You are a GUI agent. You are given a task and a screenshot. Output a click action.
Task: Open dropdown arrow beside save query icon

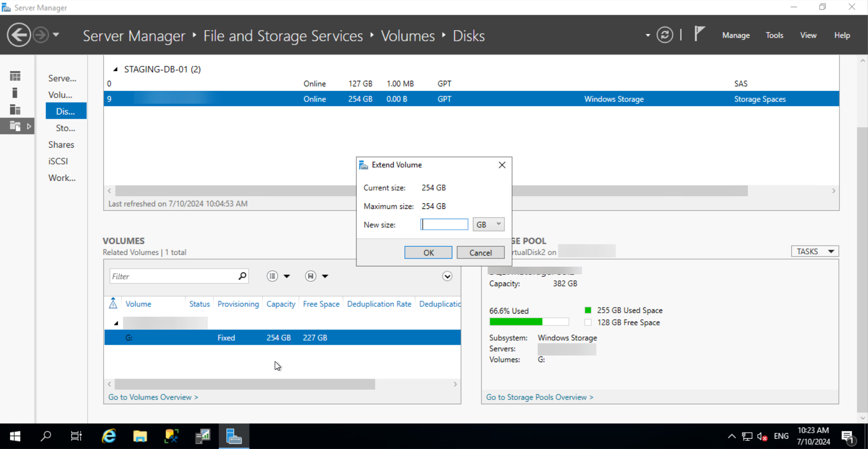325,276
